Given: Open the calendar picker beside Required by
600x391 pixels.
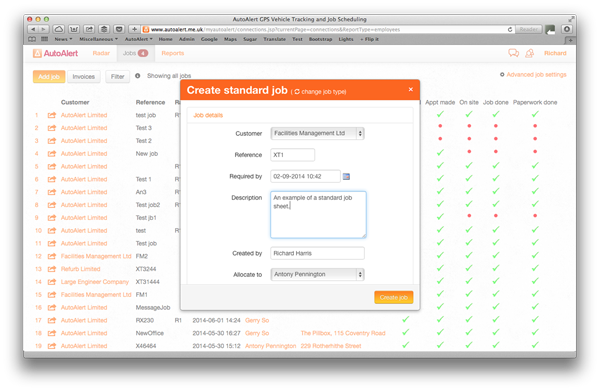Looking at the screenshot, I should 346,176.
